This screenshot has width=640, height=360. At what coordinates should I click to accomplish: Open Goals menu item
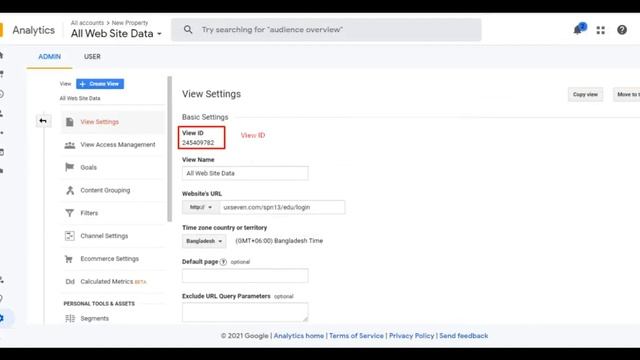click(x=89, y=167)
